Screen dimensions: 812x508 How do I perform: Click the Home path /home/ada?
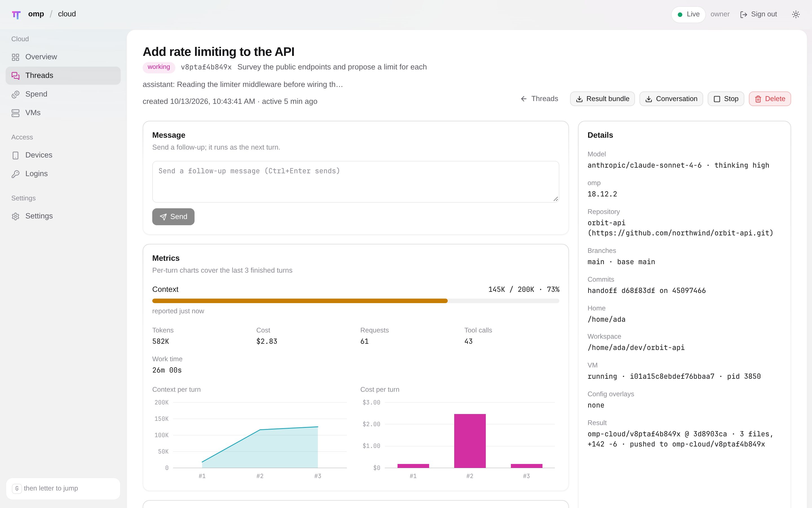pyautogui.click(x=606, y=319)
